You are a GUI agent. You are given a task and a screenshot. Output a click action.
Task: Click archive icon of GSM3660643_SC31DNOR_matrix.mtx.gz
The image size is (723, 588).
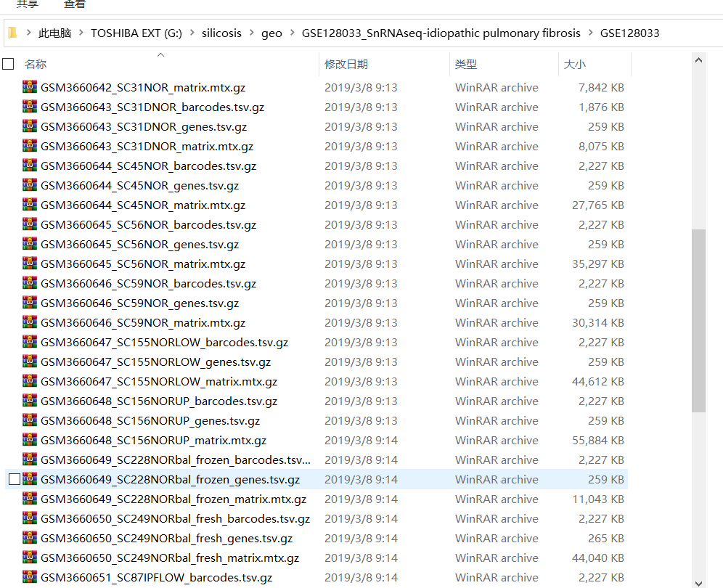click(30, 145)
